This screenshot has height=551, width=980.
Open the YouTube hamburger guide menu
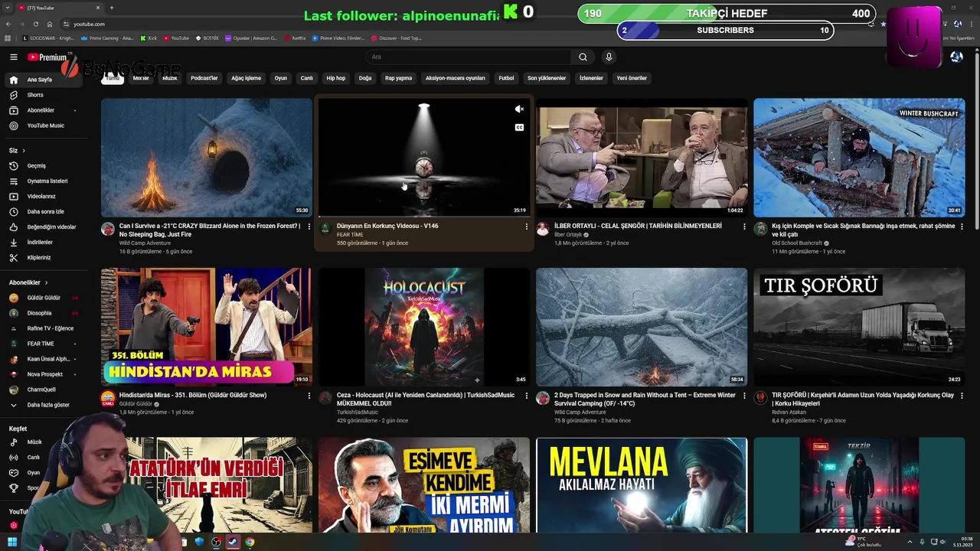coord(14,57)
